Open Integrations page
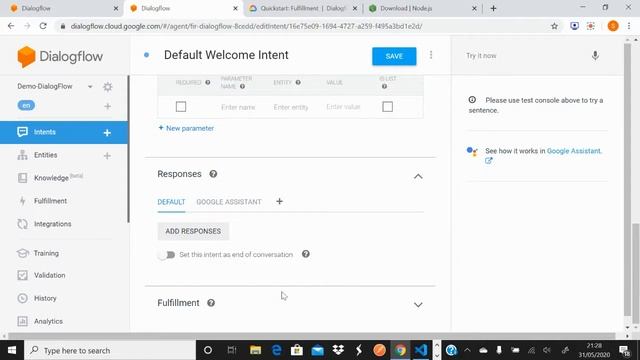This screenshot has height=360, width=640. click(x=52, y=224)
